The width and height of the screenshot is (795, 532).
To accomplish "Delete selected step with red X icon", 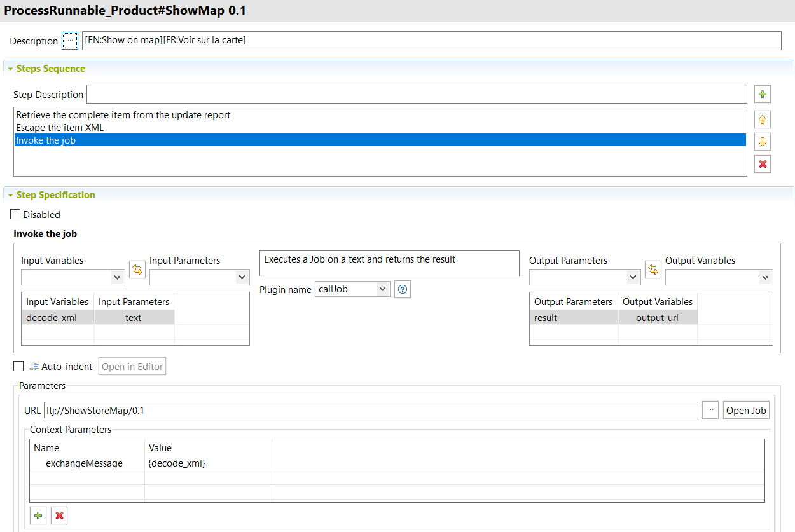I will 763,164.
